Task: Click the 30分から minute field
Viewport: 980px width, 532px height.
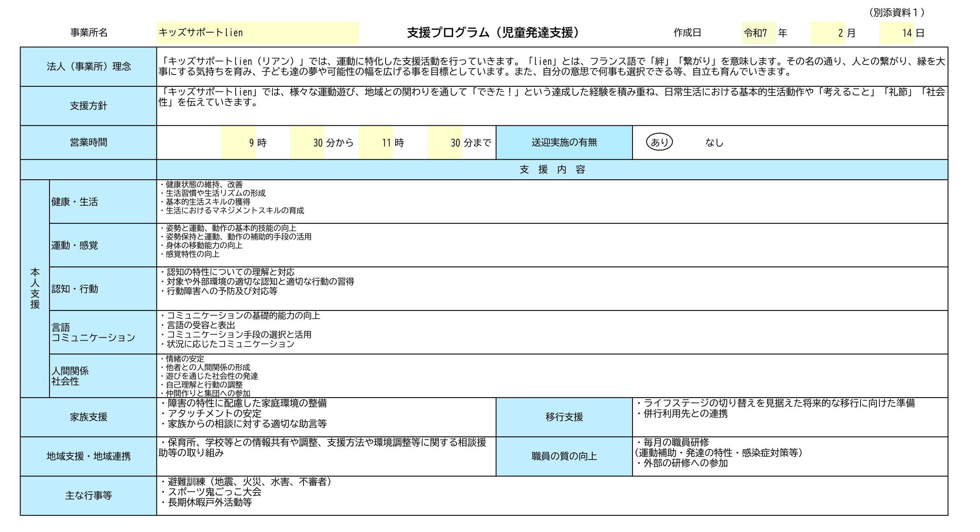Action: [306, 142]
